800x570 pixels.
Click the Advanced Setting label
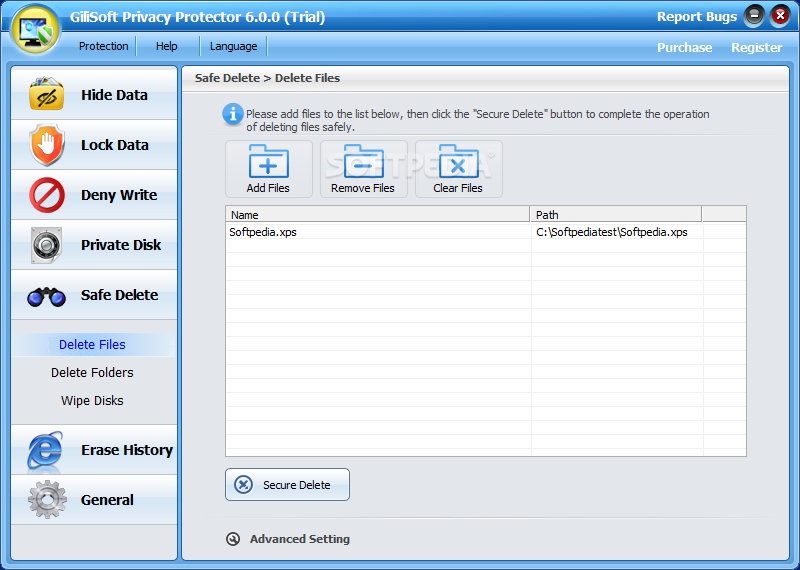(300, 539)
